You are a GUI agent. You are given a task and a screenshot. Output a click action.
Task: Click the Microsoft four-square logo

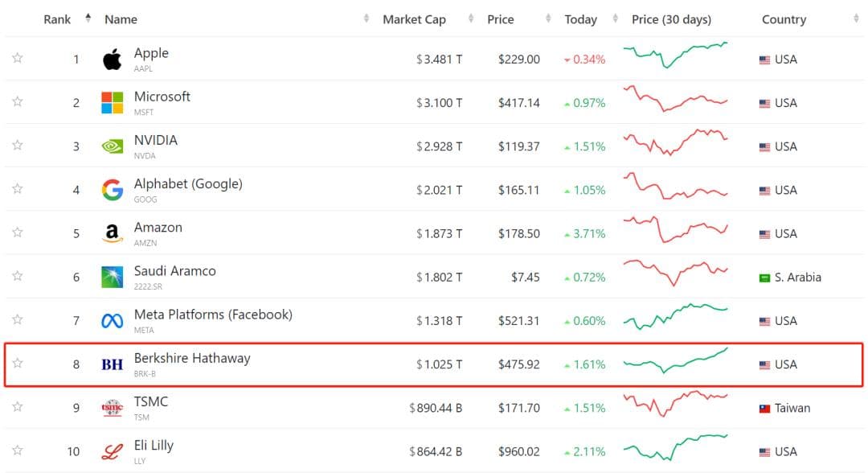click(113, 102)
